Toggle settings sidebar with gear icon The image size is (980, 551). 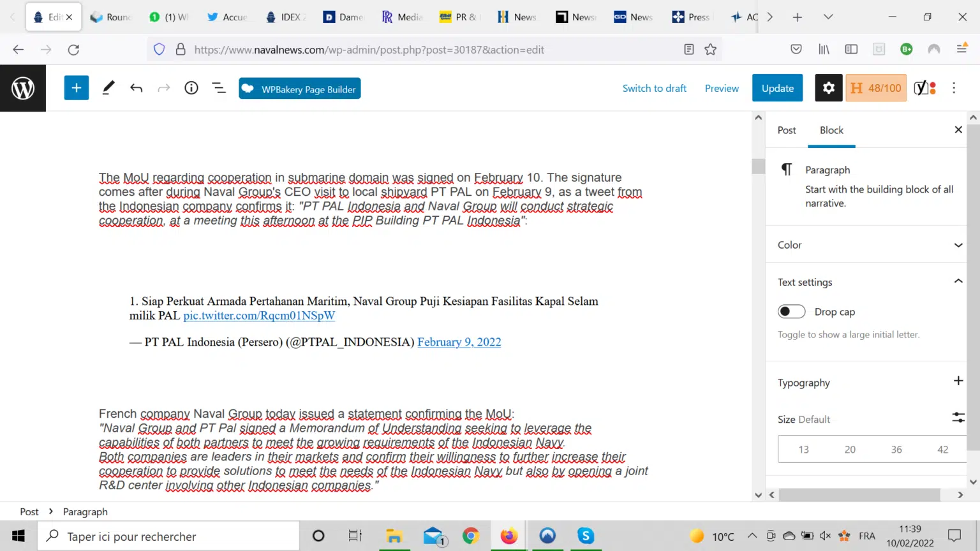click(x=828, y=88)
